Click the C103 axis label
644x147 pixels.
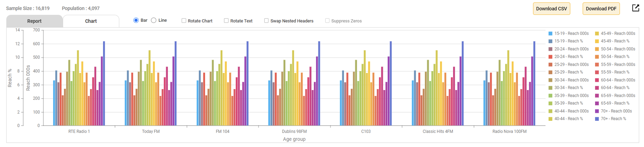click(x=366, y=131)
